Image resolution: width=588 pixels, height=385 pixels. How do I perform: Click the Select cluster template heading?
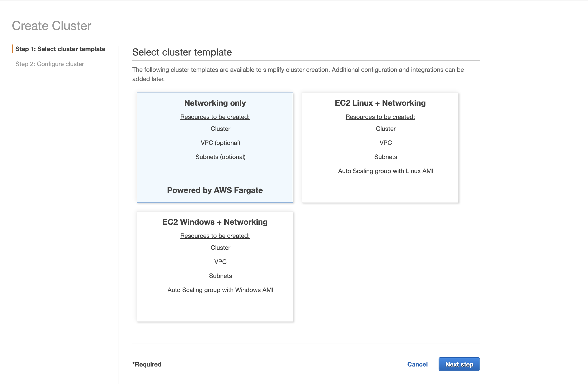182,52
